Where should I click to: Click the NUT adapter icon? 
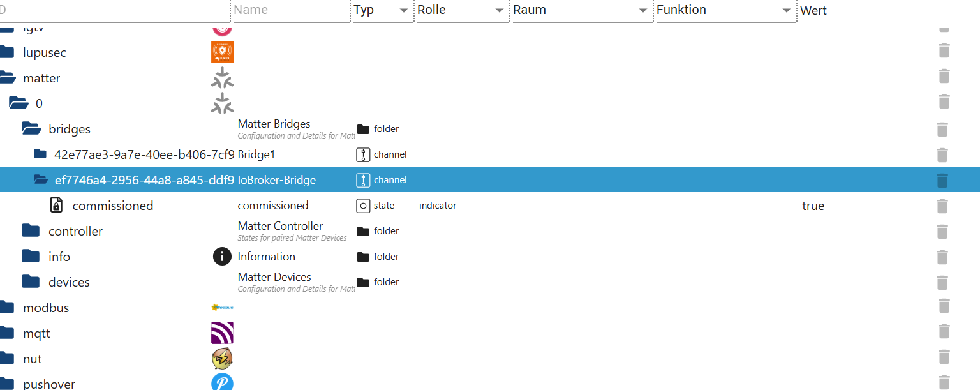click(x=222, y=358)
